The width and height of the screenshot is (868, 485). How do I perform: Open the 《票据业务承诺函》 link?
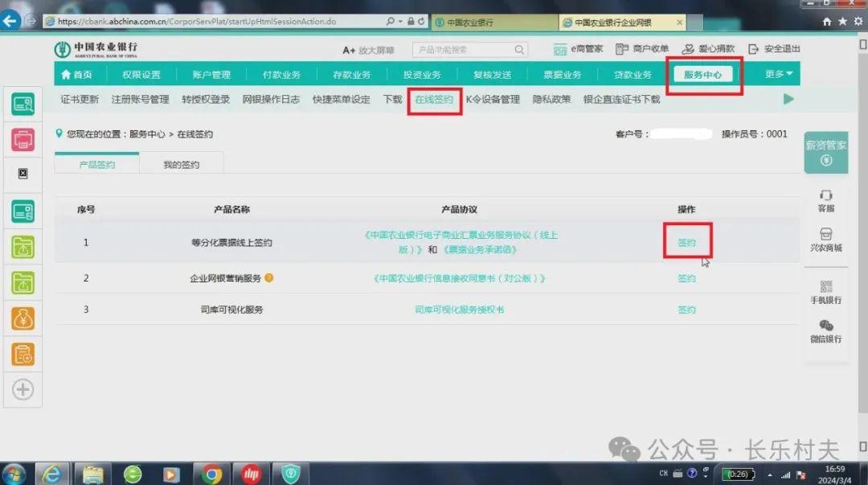coord(480,249)
